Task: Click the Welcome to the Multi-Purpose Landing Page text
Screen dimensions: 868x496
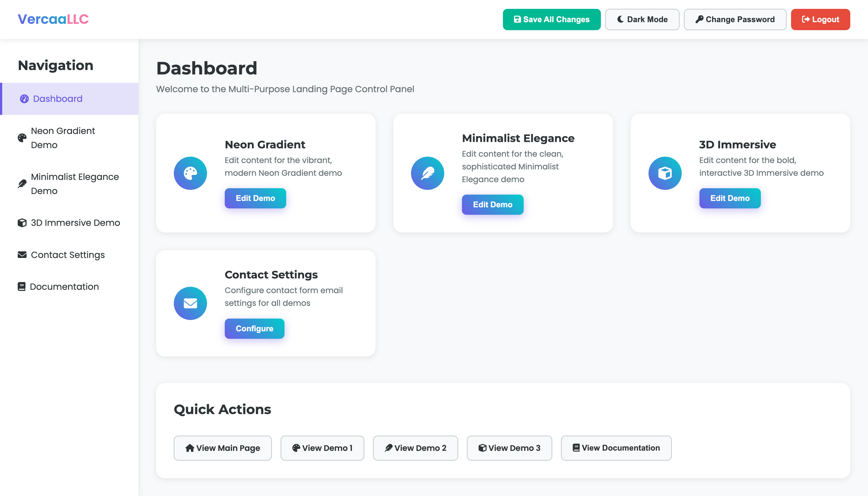Action: point(285,89)
